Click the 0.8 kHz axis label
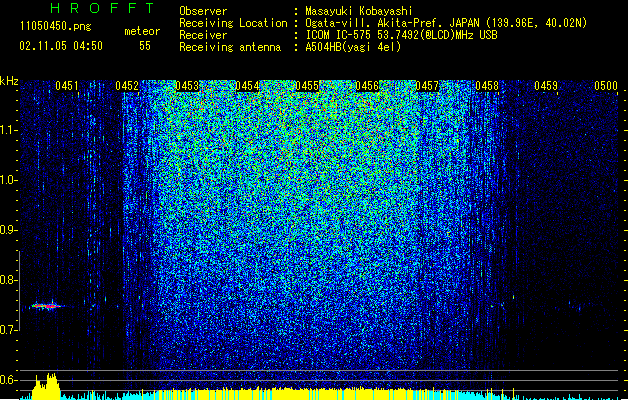Image resolution: width=629 pixels, height=400 pixels. 9,280
